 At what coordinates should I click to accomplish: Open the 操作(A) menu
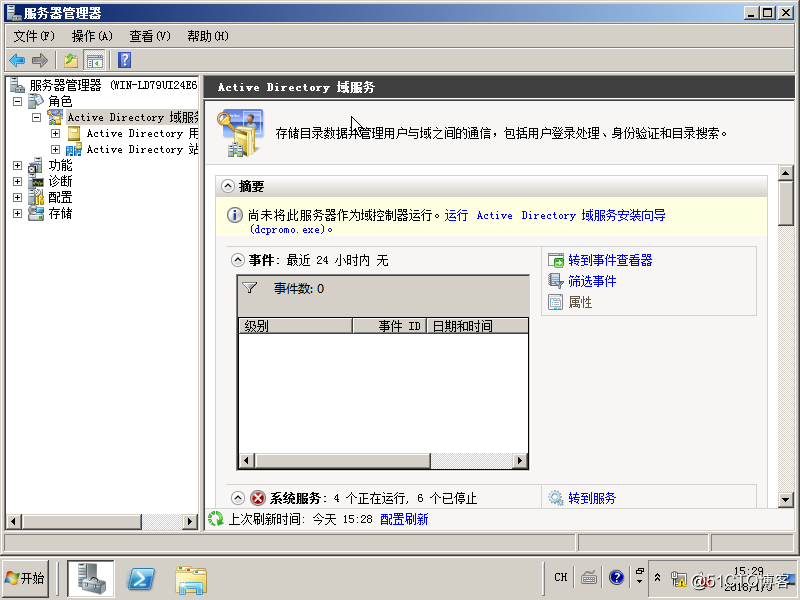[92, 36]
